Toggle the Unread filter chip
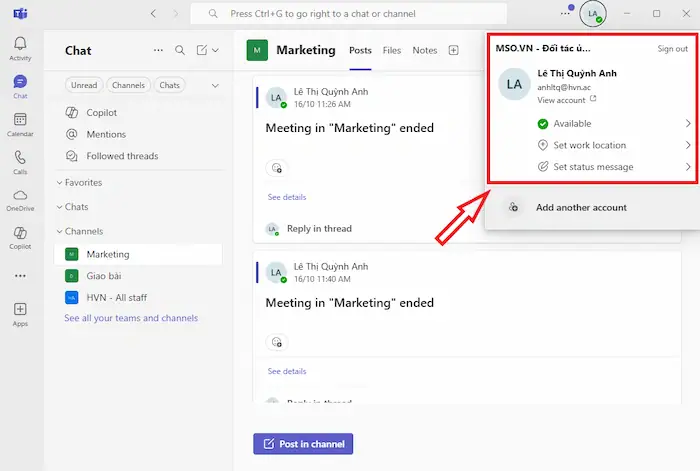Image resolution: width=700 pixels, height=471 pixels. coord(84,85)
